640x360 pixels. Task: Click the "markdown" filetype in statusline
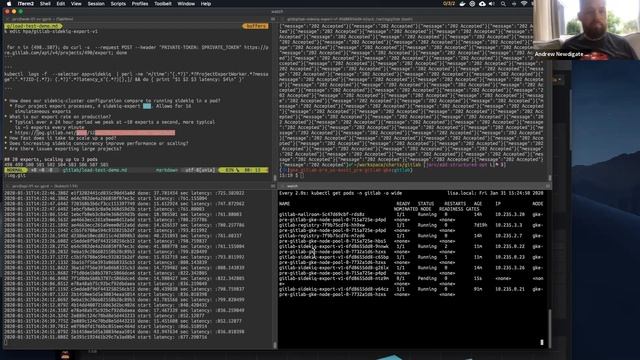(x=166, y=170)
